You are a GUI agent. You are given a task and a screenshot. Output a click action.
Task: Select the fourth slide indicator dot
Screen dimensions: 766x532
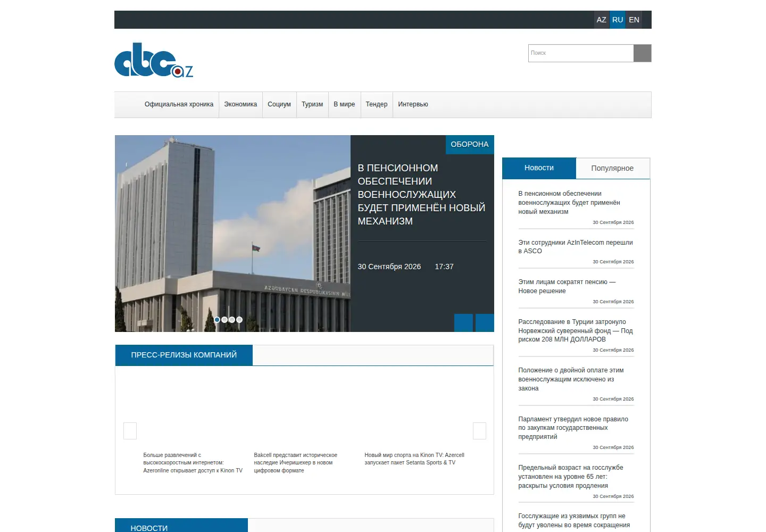point(239,320)
